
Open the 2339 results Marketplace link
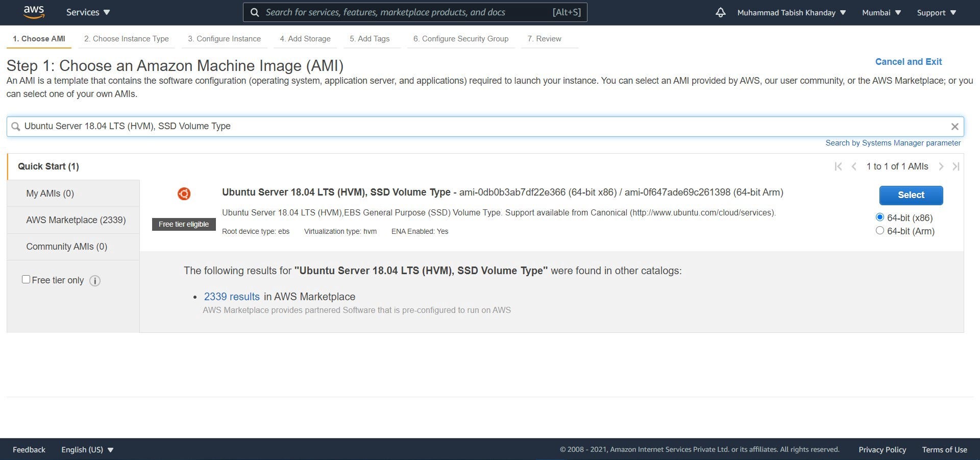pyautogui.click(x=232, y=297)
